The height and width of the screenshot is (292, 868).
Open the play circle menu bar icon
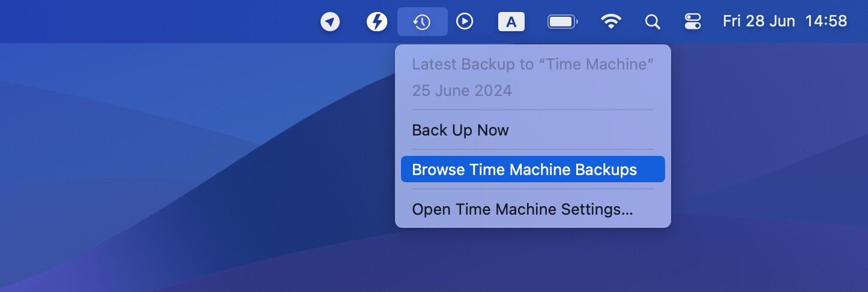pos(465,22)
